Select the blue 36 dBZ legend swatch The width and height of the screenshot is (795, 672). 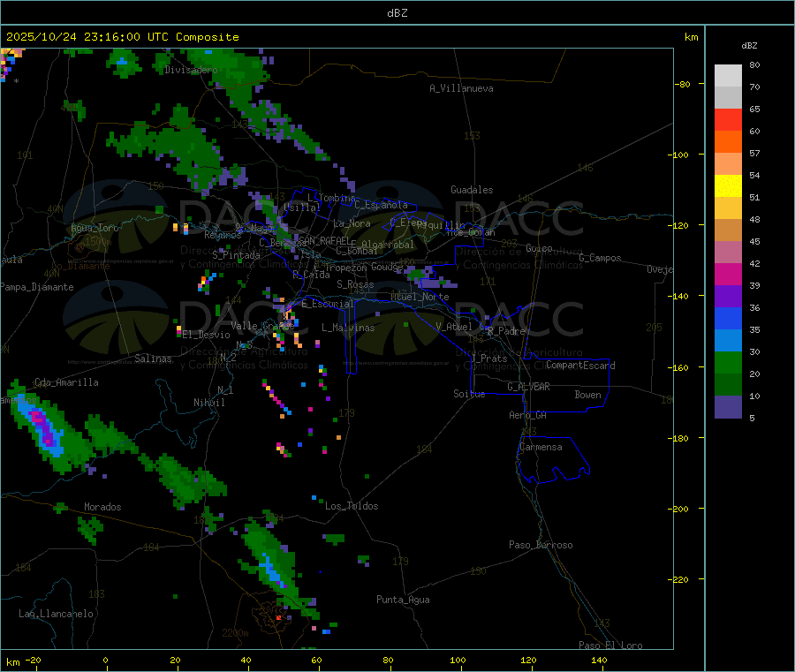(x=728, y=318)
